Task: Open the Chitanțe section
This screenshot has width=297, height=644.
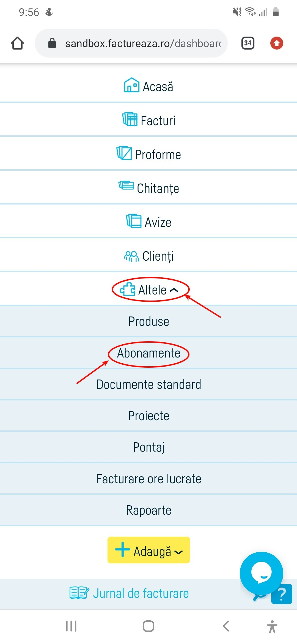Action: (149, 188)
